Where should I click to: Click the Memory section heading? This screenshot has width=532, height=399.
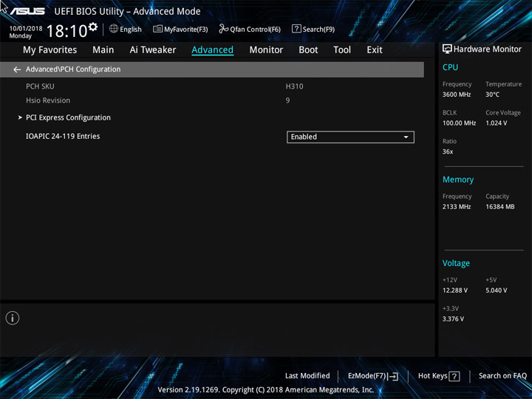coord(458,180)
